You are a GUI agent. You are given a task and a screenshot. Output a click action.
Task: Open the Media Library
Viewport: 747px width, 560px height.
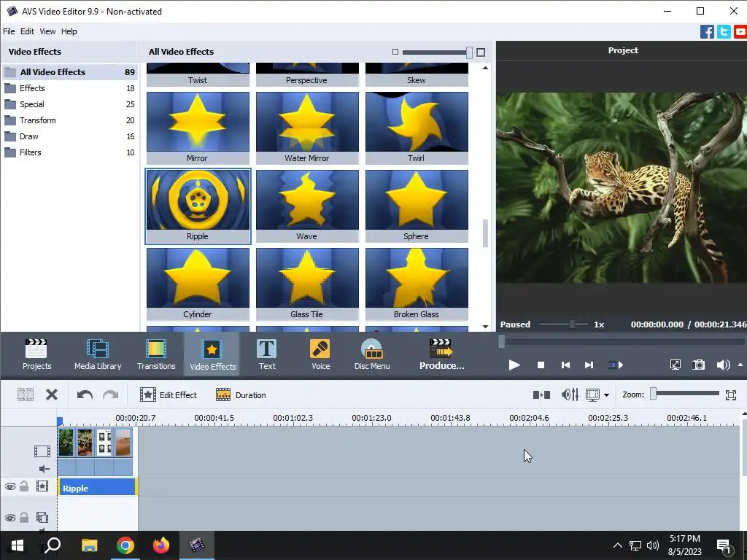(x=98, y=355)
